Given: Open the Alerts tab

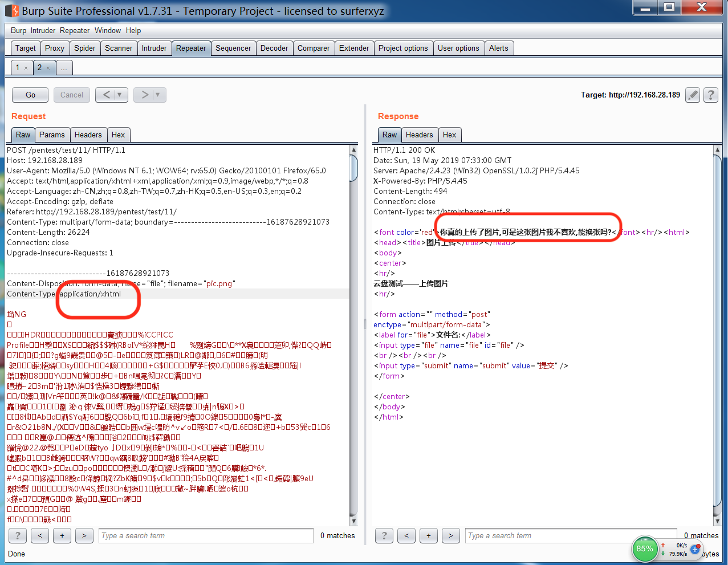Looking at the screenshot, I should pos(499,48).
